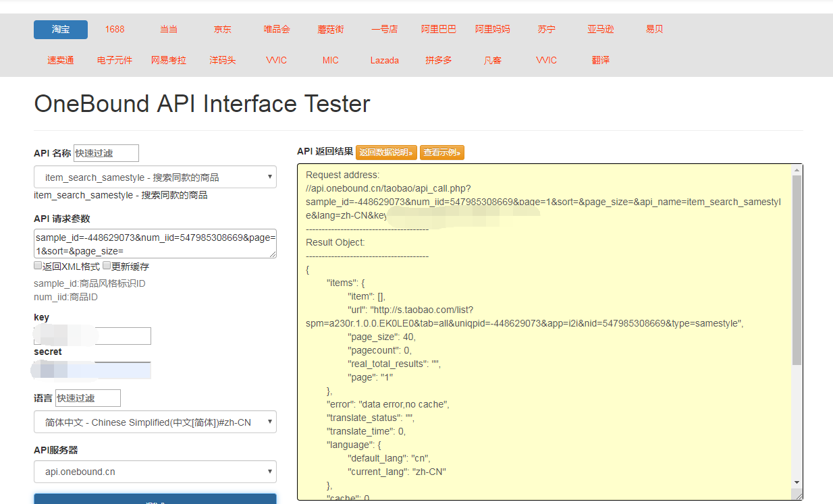Click the result box scroll-up arrow
The width and height of the screenshot is (833, 504).
(797, 170)
